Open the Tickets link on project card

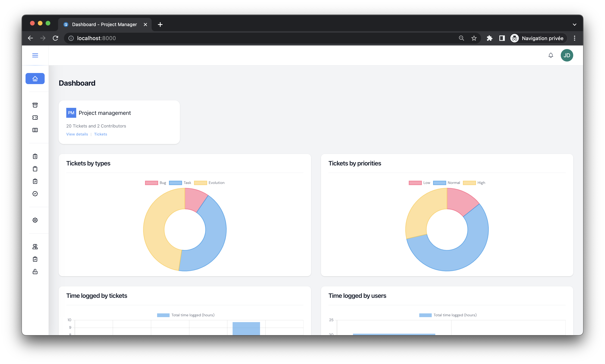click(x=100, y=134)
